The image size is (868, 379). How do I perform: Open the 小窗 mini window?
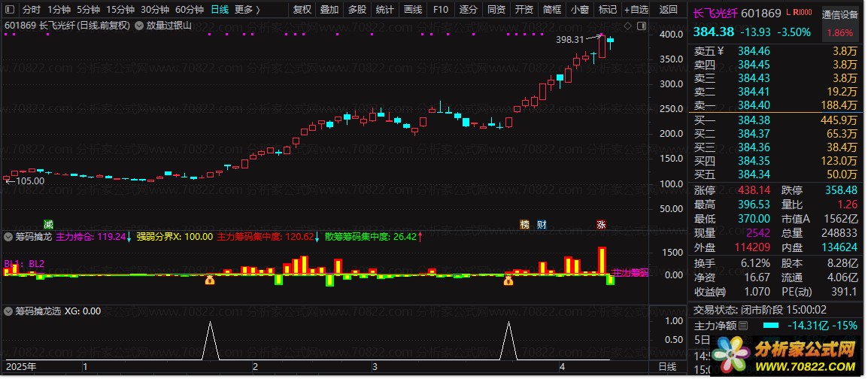tap(580, 10)
